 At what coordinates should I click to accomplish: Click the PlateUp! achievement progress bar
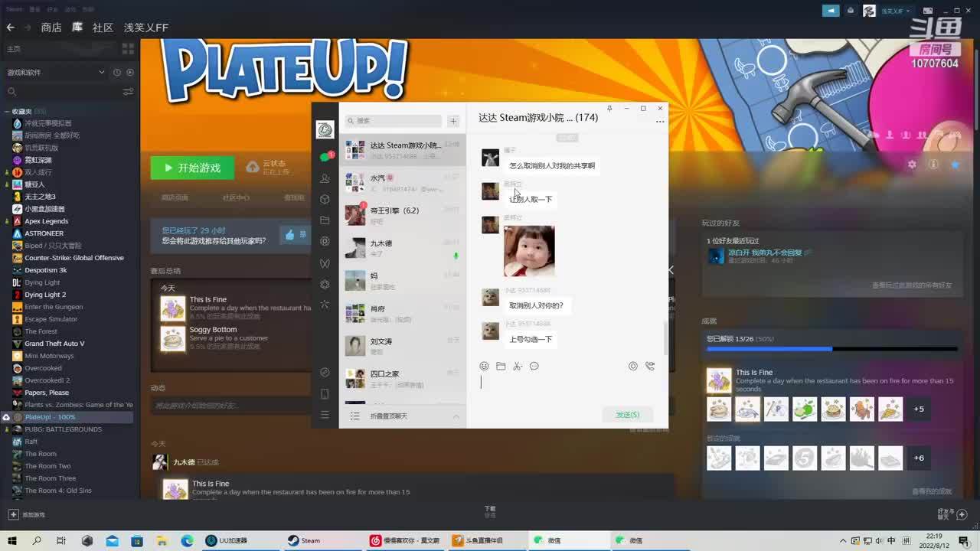(831, 349)
